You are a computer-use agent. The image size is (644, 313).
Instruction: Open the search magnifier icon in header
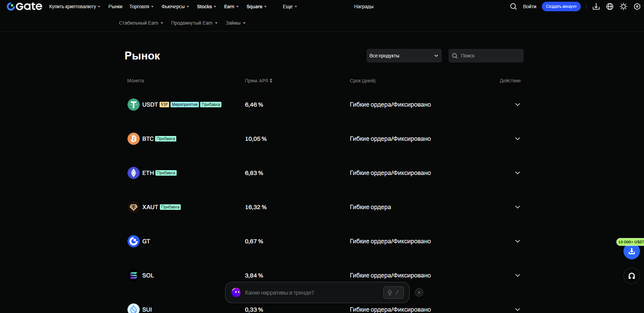coord(513,6)
